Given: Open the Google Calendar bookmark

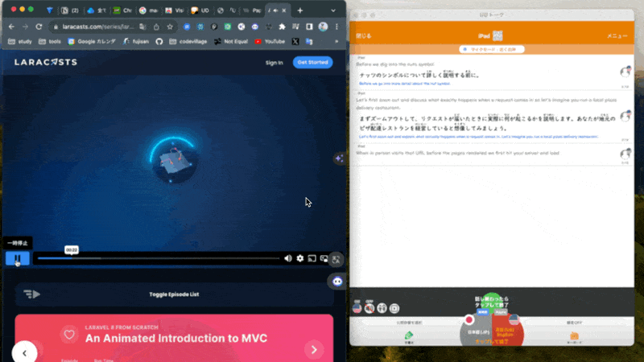Looking at the screenshot, I should (x=92, y=42).
